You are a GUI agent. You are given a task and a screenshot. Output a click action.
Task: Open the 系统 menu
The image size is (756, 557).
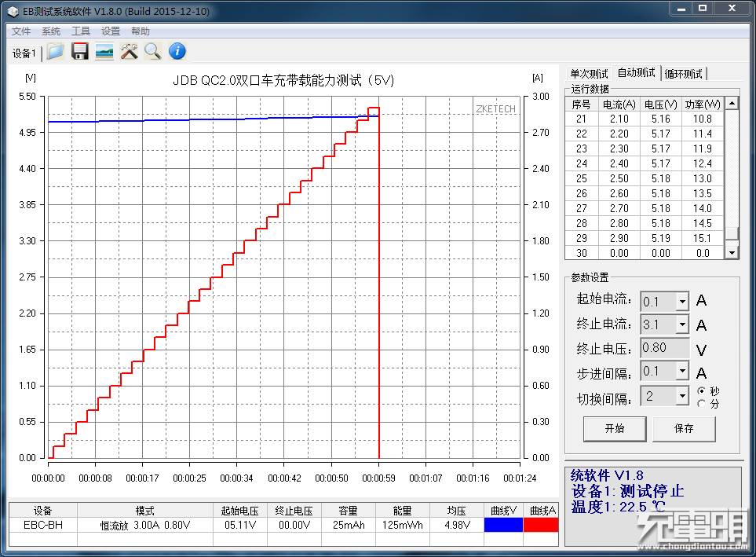point(50,31)
